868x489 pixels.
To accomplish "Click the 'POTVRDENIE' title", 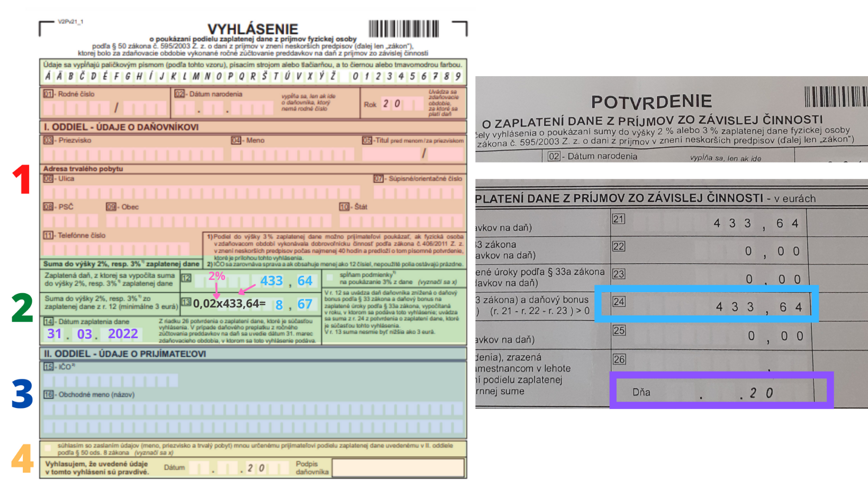I will tap(651, 101).
